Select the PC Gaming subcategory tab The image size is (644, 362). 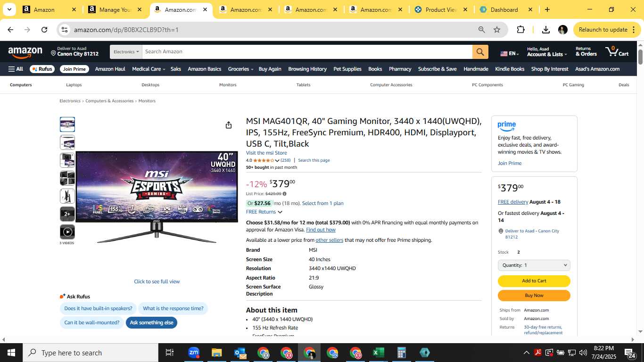click(x=573, y=85)
